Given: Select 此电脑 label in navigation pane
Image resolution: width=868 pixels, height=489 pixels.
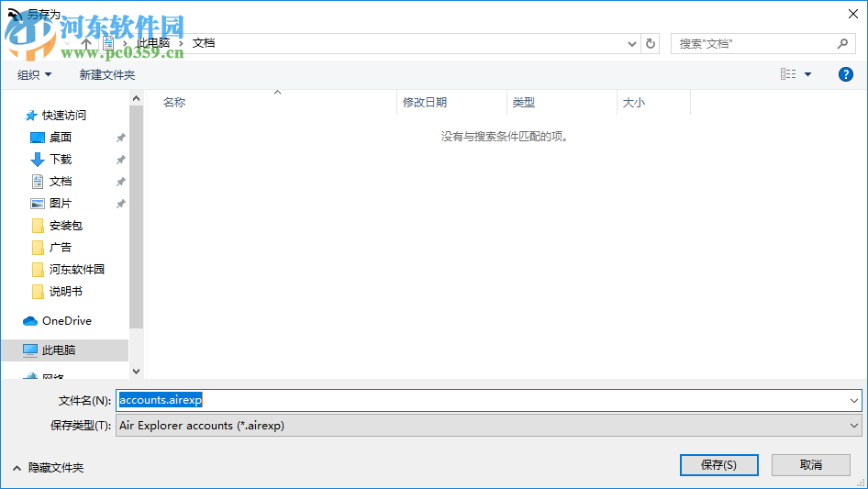Looking at the screenshot, I should point(59,350).
